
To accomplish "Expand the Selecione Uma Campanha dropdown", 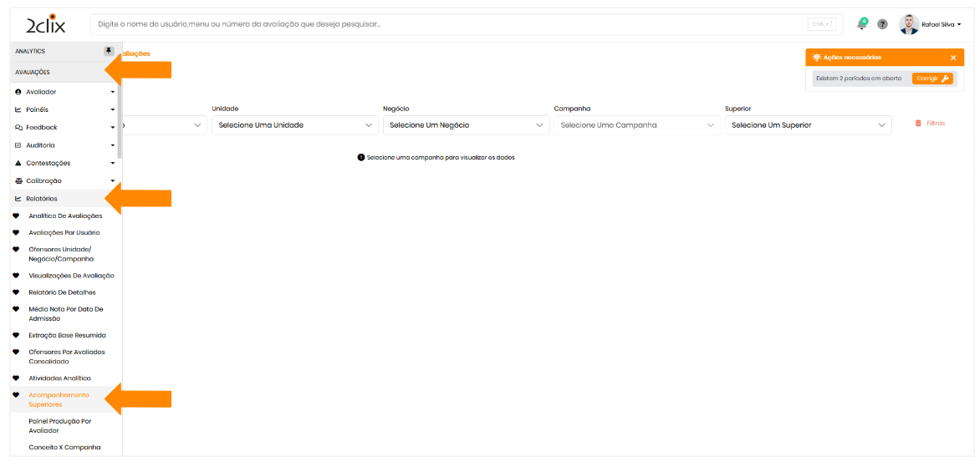I will point(636,125).
